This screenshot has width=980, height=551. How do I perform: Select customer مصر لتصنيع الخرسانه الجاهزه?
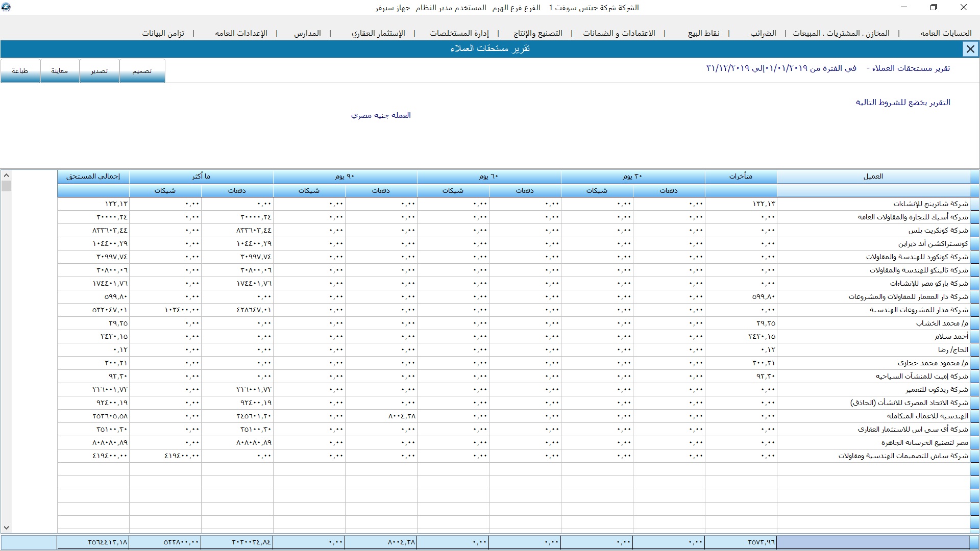pos(873,442)
